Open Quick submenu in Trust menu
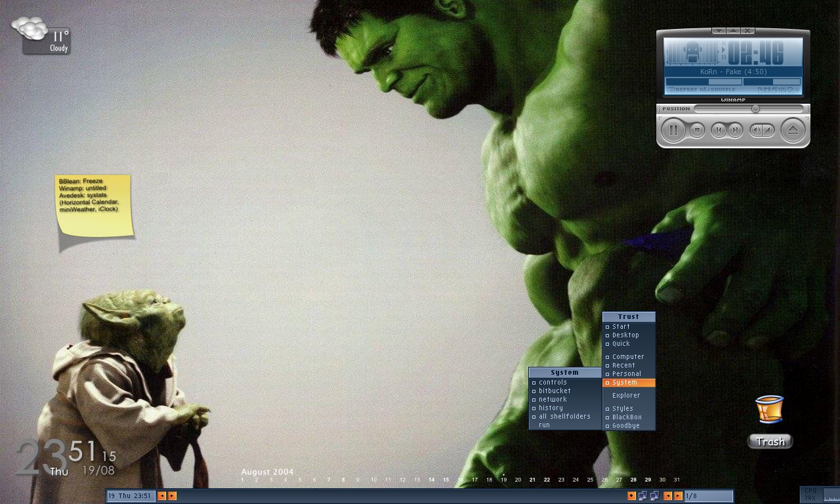The image size is (840, 504). tap(629, 343)
